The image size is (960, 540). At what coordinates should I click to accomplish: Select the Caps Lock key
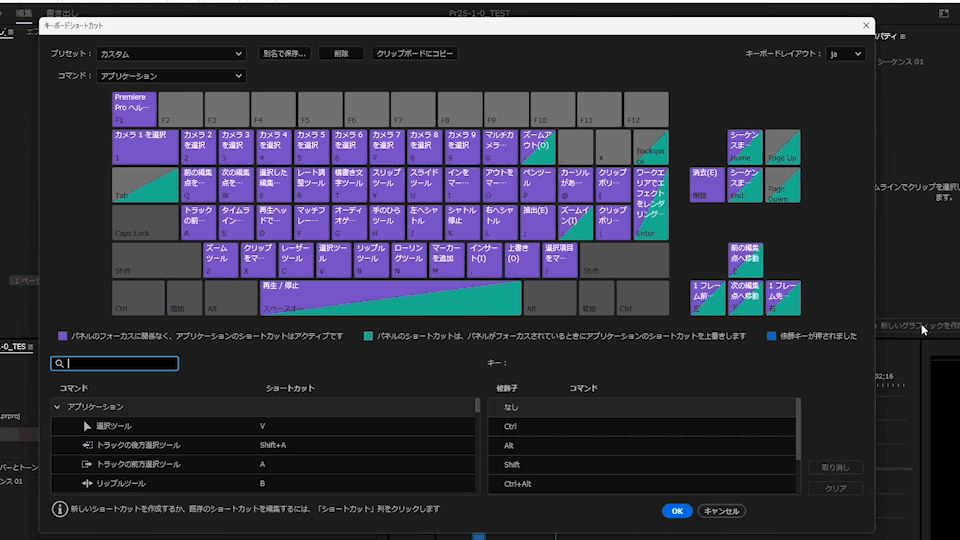coord(145,222)
